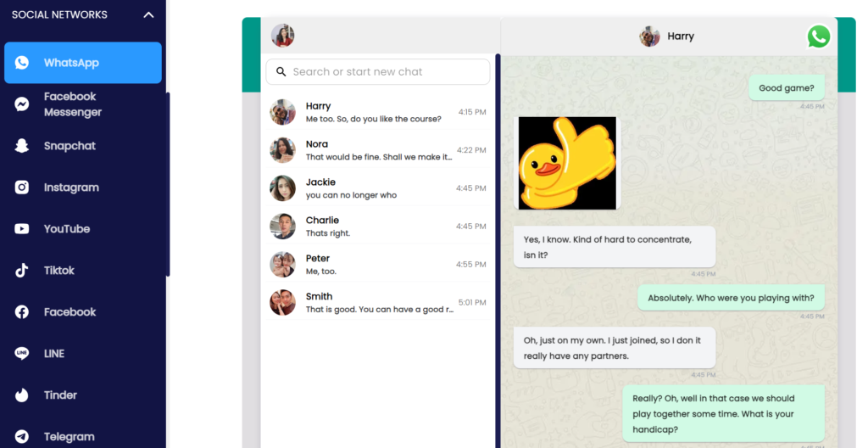Click the Facebook 'f' sidebar icon
The image size is (868, 448).
coord(21,312)
